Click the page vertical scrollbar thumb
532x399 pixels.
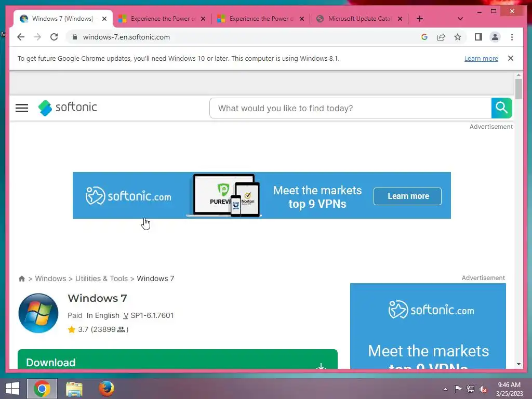518,88
